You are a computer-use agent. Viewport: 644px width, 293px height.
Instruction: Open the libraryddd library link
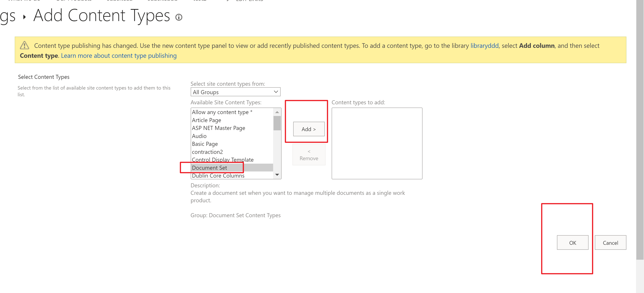(x=484, y=46)
